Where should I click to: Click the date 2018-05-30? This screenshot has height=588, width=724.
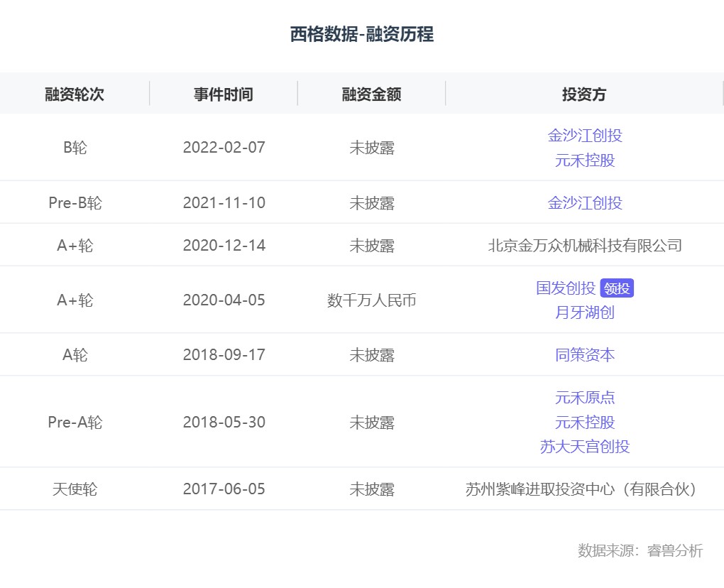(224, 422)
